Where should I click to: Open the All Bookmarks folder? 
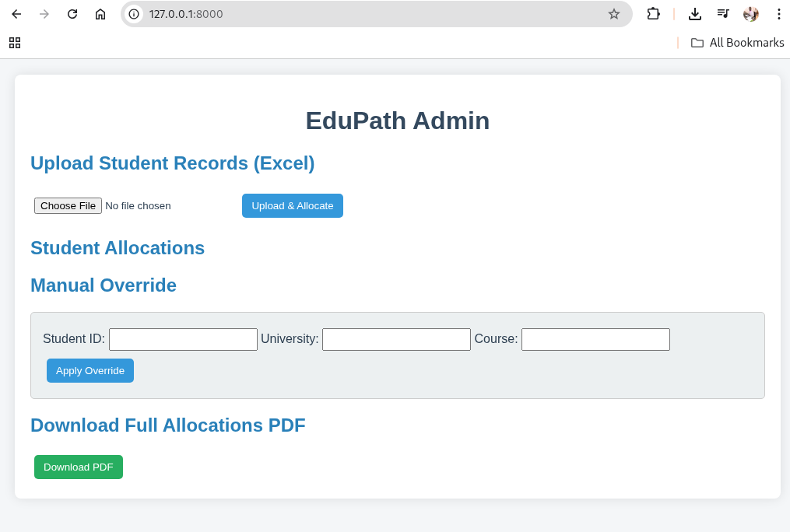coord(737,43)
